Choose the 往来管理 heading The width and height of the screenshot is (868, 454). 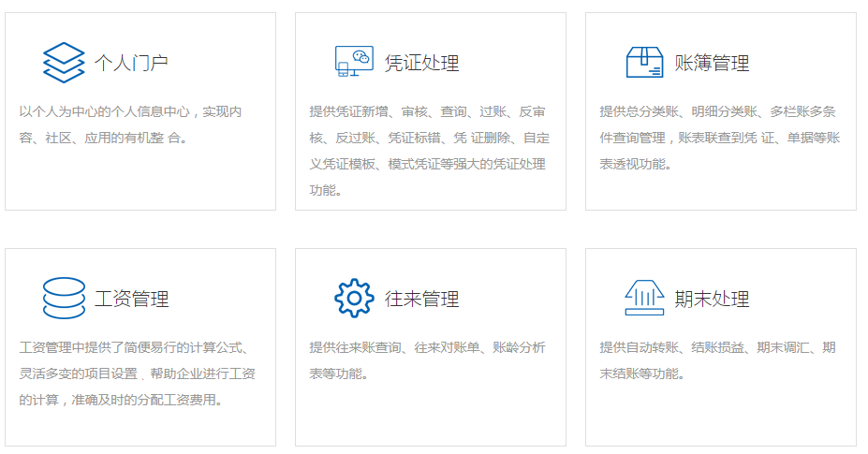[x=421, y=300]
